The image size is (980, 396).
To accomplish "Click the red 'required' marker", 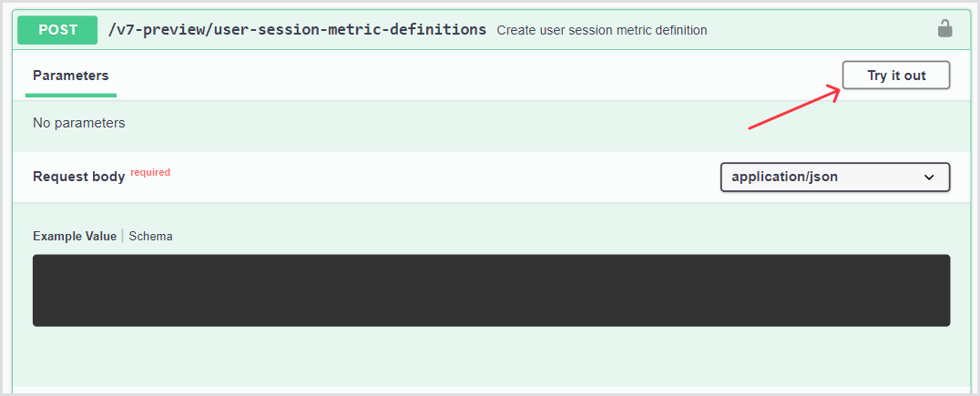I will (150, 172).
